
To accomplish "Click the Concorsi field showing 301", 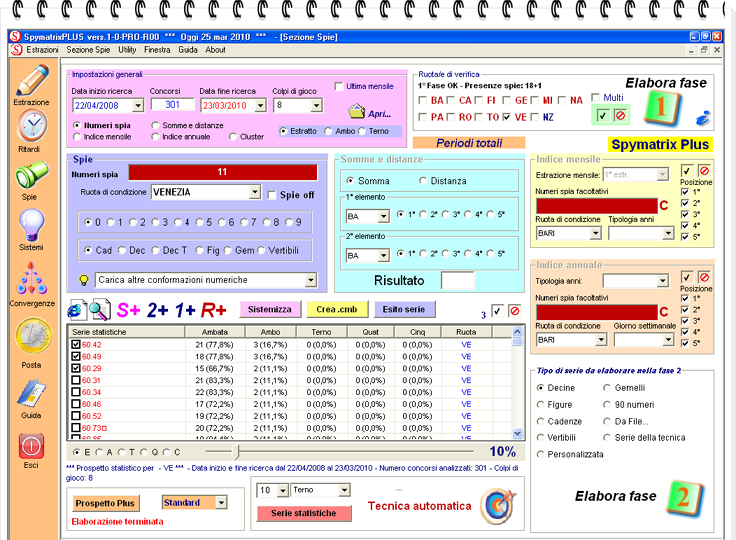I will click(x=172, y=105).
